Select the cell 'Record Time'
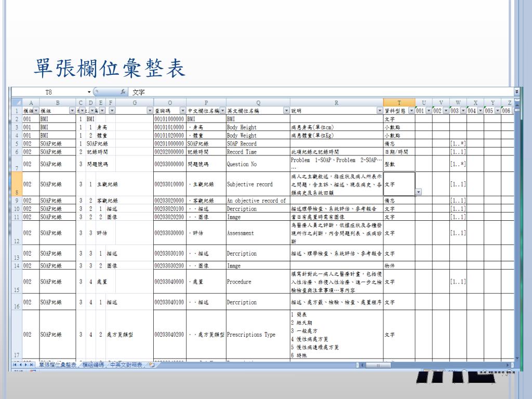The height and width of the screenshot is (399, 532). pyautogui.click(x=258, y=152)
